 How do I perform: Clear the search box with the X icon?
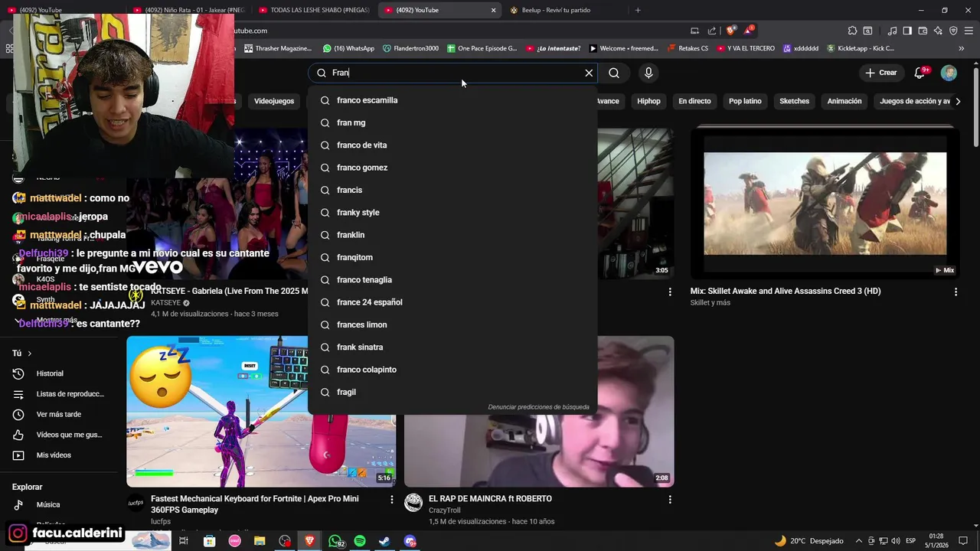pyautogui.click(x=589, y=73)
